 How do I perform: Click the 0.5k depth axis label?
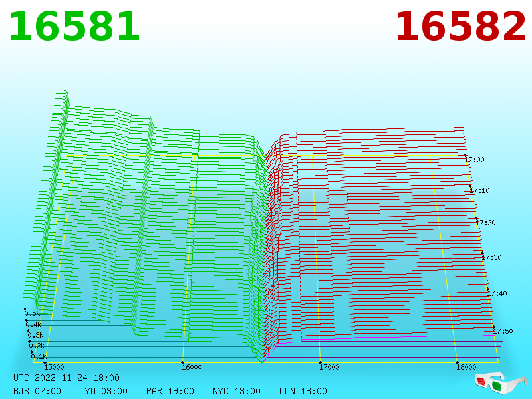tap(32, 313)
